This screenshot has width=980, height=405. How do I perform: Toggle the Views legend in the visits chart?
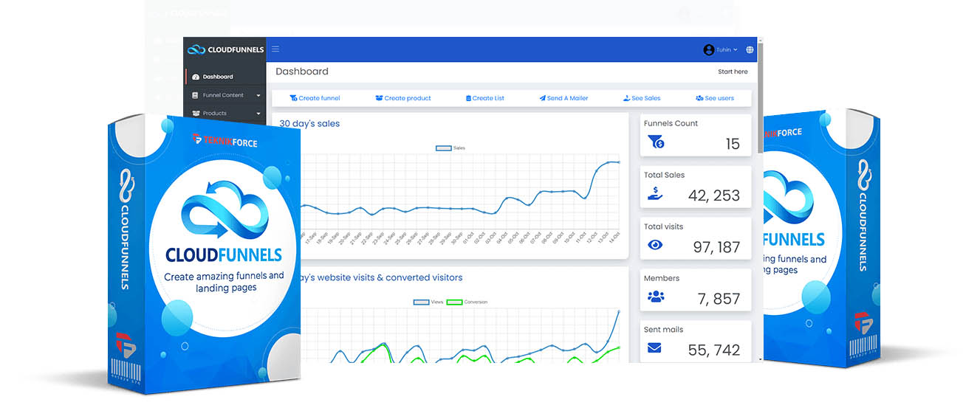(x=428, y=302)
